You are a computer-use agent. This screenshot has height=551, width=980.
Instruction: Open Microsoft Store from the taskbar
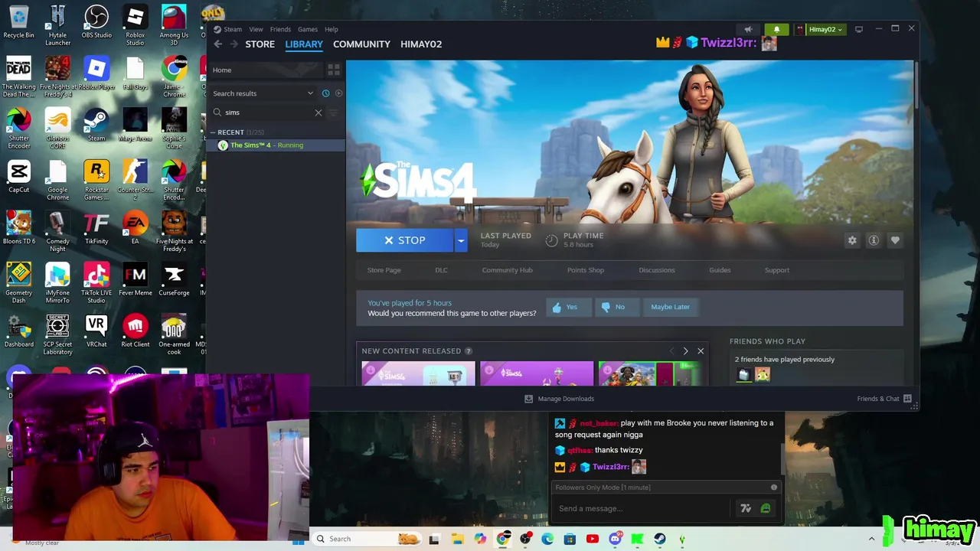pos(570,539)
